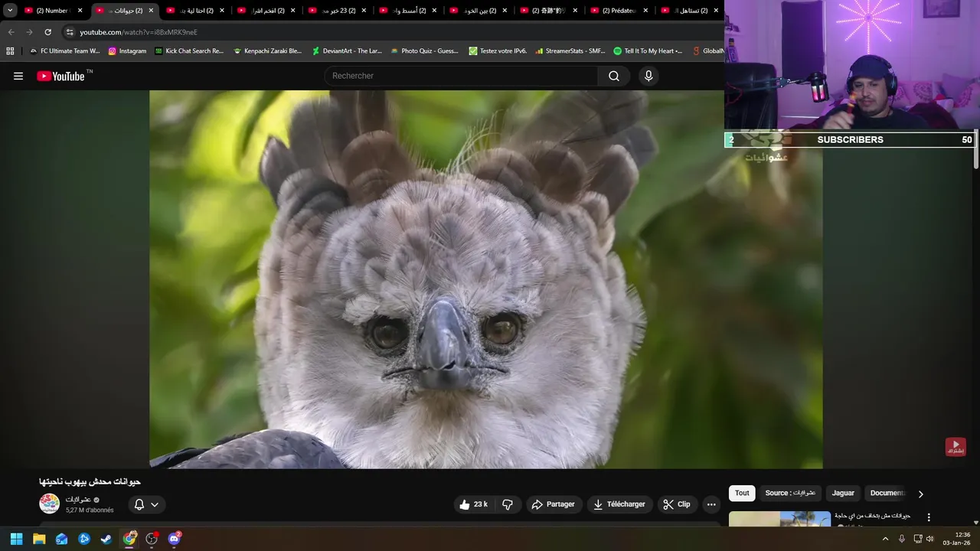Screen dimensions: 980x551
Task: Open the Windows Start menu
Action: (x=16, y=539)
